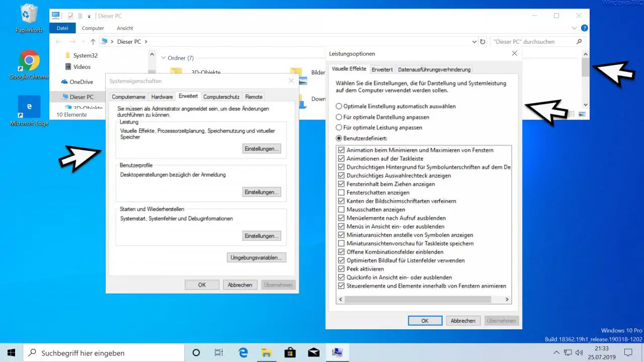Open Google Chrome desktop shortcut

pos(29,65)
